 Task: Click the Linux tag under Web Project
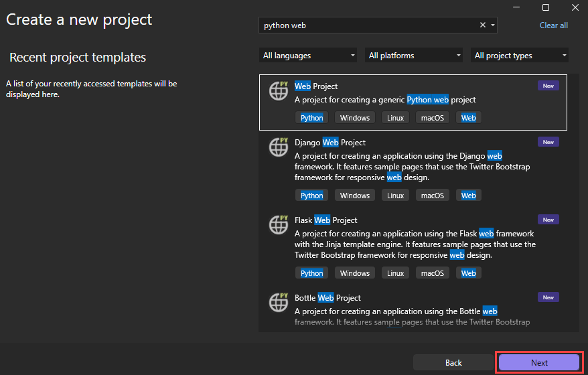click(x=395, y=118)
